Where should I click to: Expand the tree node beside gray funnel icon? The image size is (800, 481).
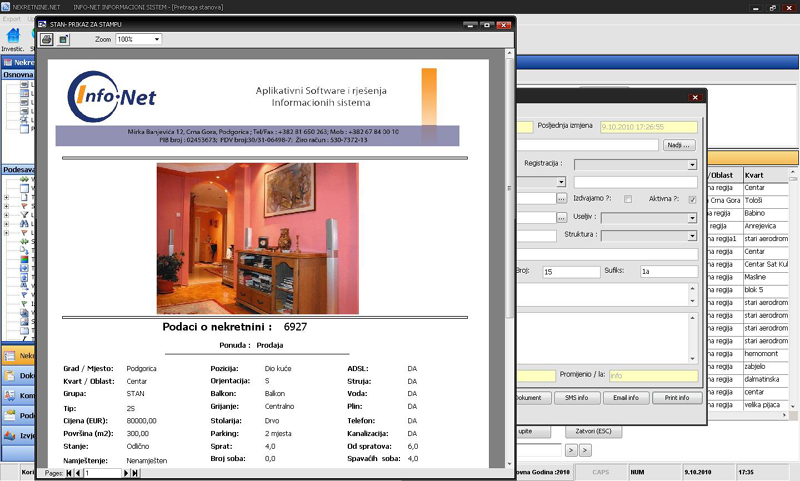point(7,215)
